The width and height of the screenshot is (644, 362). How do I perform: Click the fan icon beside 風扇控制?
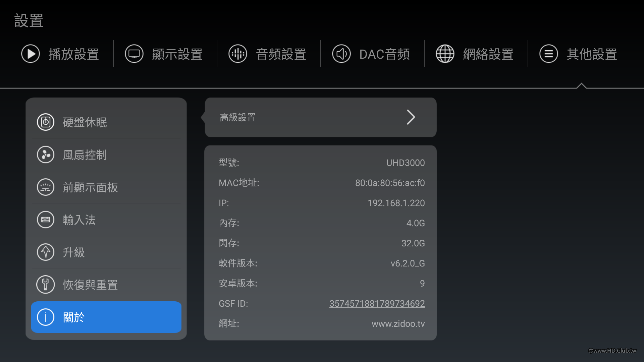point(46,155)
